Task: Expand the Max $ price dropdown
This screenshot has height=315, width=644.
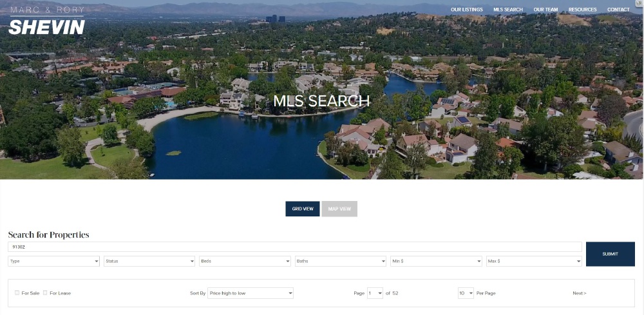Action: (534, 261)
